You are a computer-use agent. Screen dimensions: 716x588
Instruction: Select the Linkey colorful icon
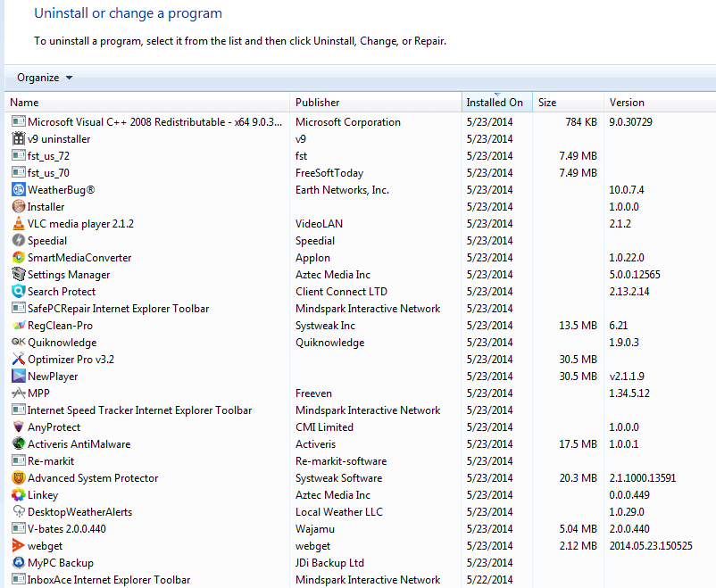pos(19,495)
